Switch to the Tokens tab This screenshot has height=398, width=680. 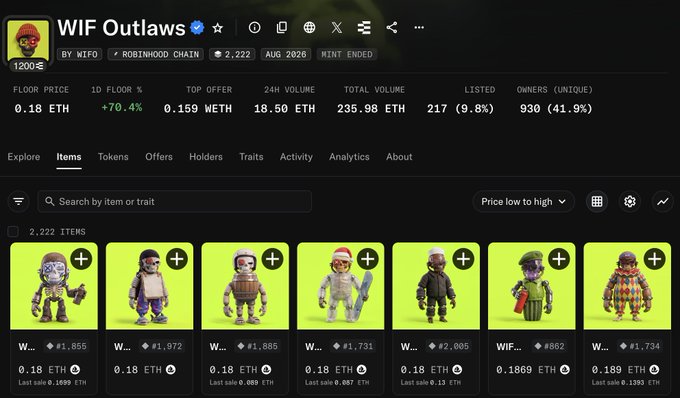113,157
